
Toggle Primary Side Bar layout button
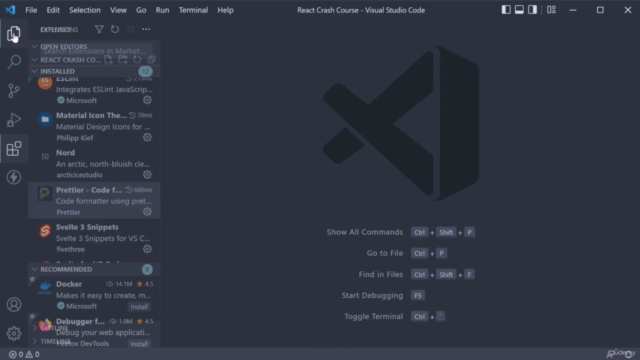click(506, 10)
